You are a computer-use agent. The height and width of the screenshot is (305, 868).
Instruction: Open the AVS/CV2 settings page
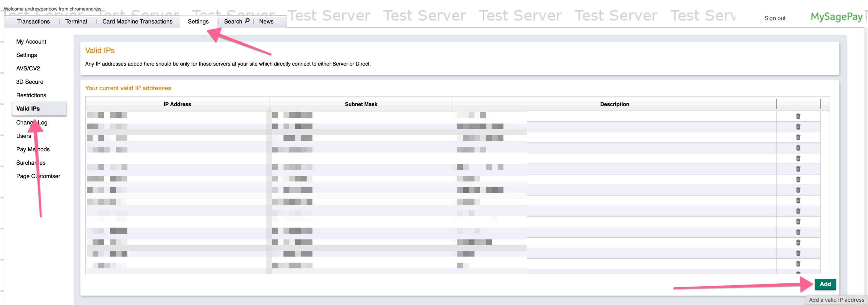[28, 68]
